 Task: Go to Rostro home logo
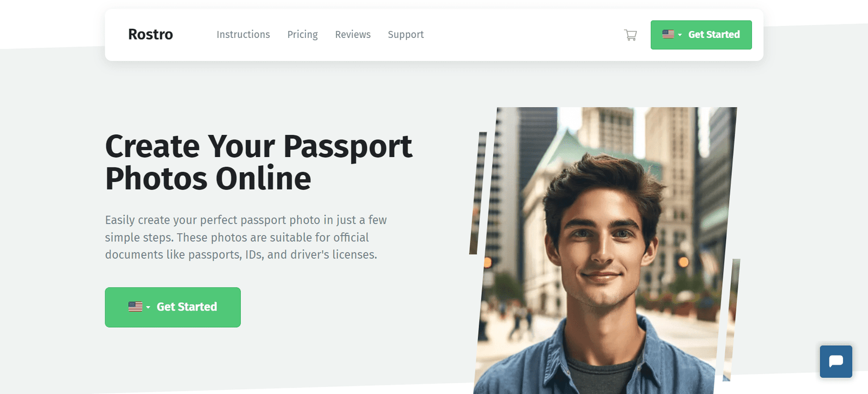(x=150, y=34)
